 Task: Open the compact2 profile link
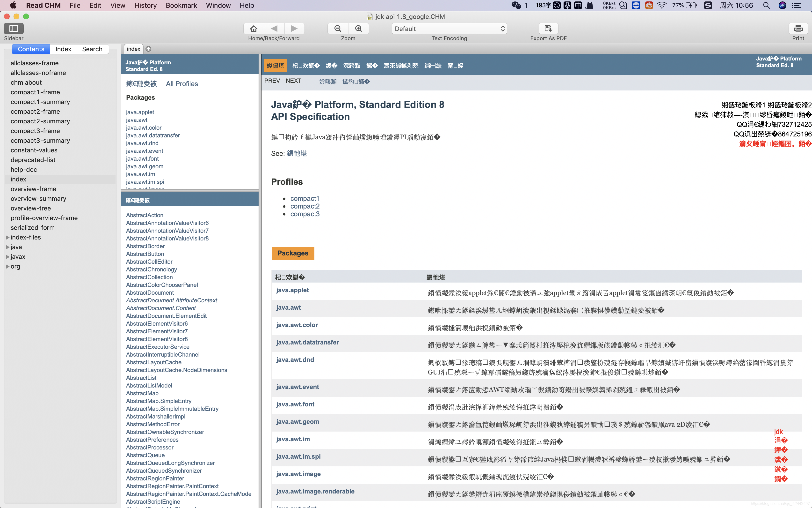(x=305, y=206)
